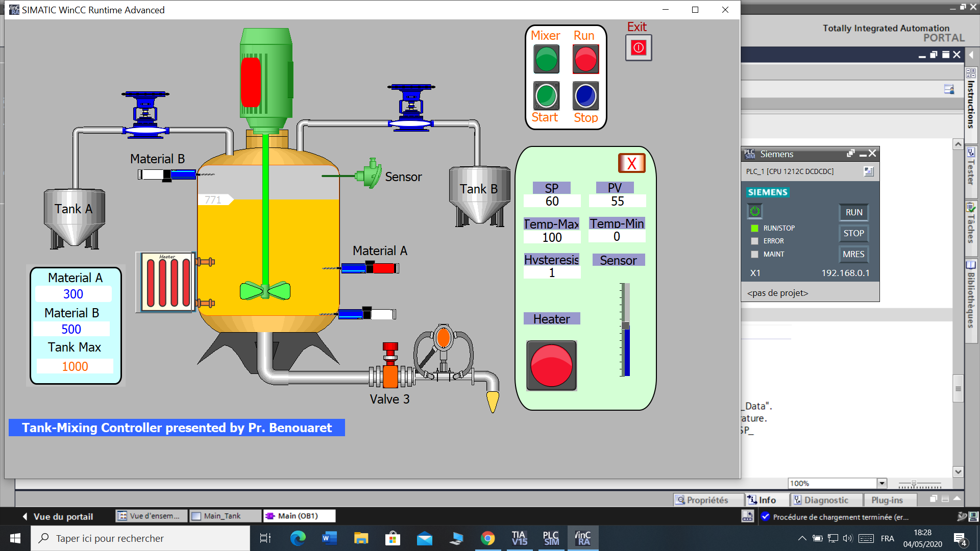This screenshot has width=980, height=551.
Task: Open Word from the taskbar
Action: tap(329, 538)
